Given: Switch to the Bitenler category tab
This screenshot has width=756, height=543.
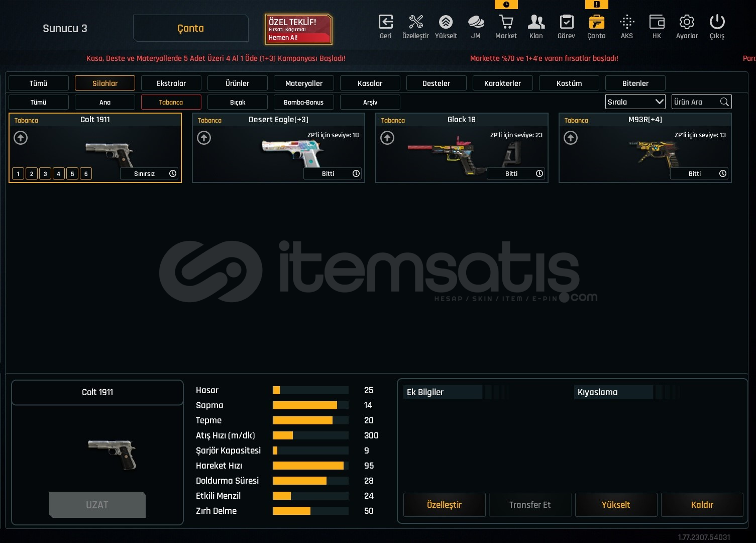Looking at the screenshot, I should point(635,83).
